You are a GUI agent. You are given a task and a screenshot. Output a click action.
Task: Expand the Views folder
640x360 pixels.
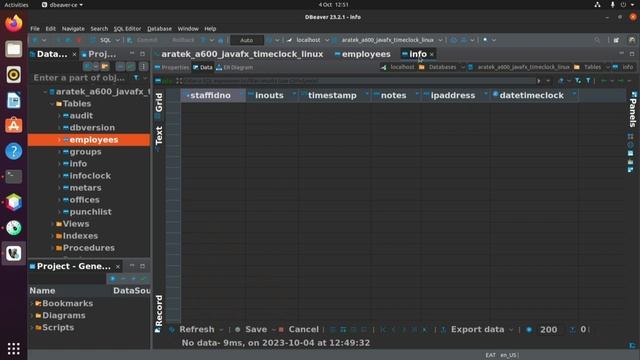(x=52, y=224)
